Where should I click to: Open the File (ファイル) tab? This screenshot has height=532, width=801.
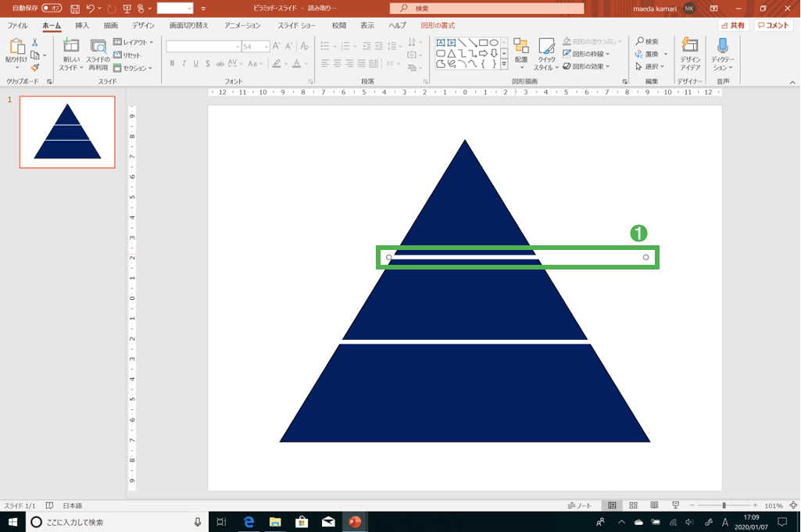point(17,26)
